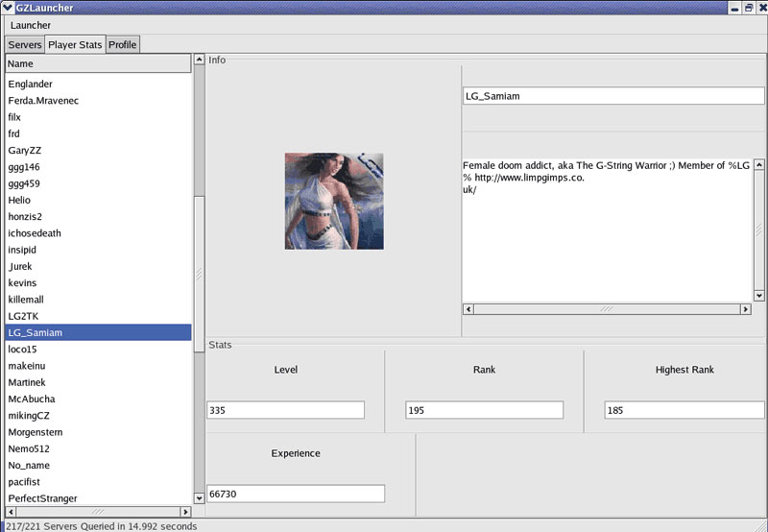Click the Highest Rank value field

[684, 410]
